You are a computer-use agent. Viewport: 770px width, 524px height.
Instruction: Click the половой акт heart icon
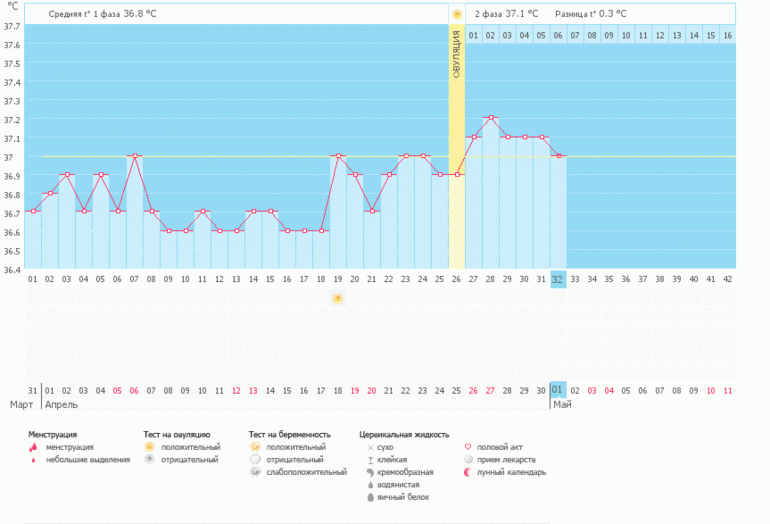tap(467, 447)
